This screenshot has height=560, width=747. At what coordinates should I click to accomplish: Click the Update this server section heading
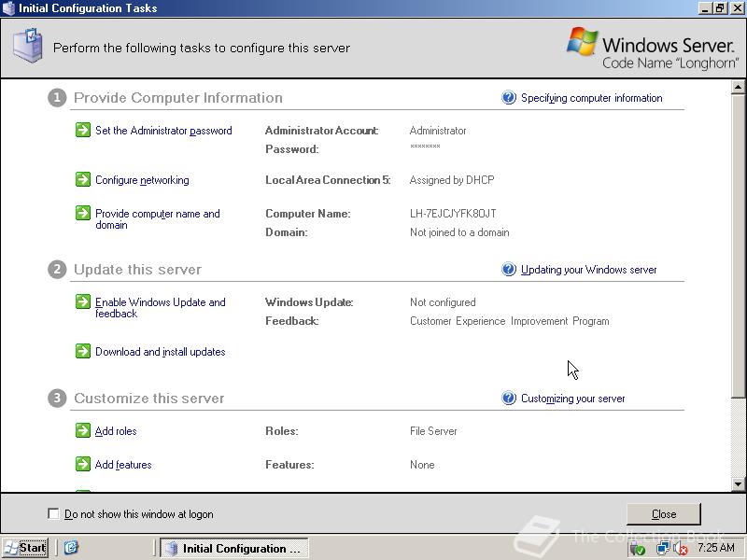tap(137, 270)
